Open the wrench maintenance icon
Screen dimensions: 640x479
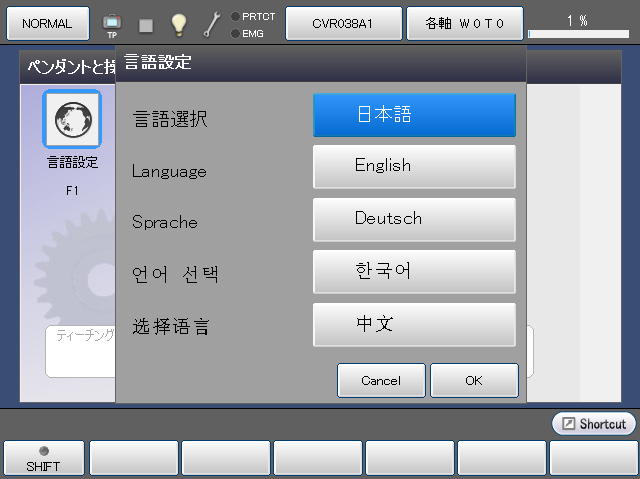click(212, 24)
